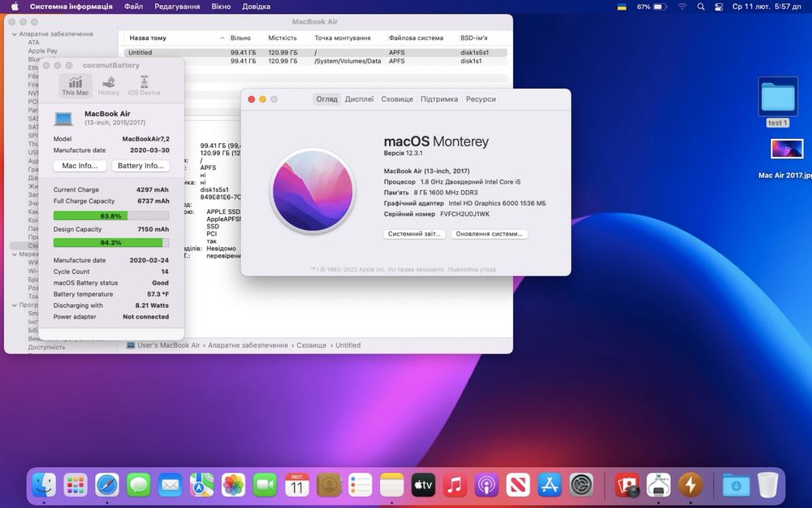Open System Preferences from the Dock
Screen dimensions: 812x508
581,485
